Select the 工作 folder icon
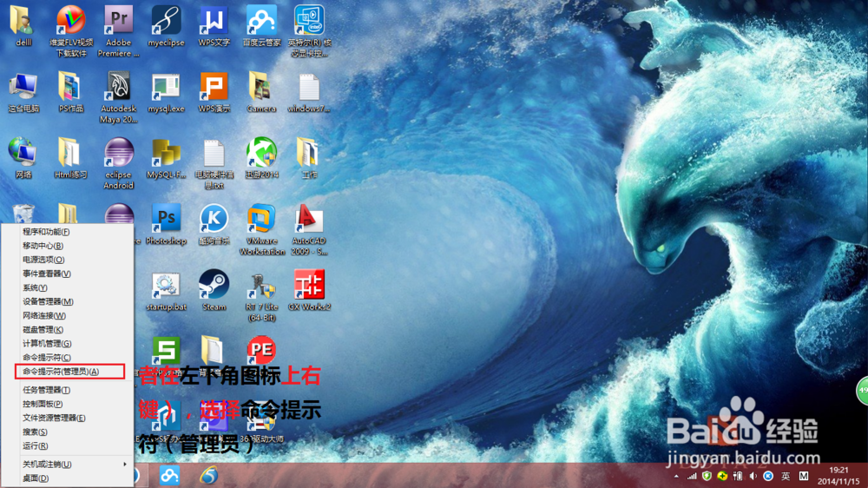The image size is (868, 488). point(309,158)
